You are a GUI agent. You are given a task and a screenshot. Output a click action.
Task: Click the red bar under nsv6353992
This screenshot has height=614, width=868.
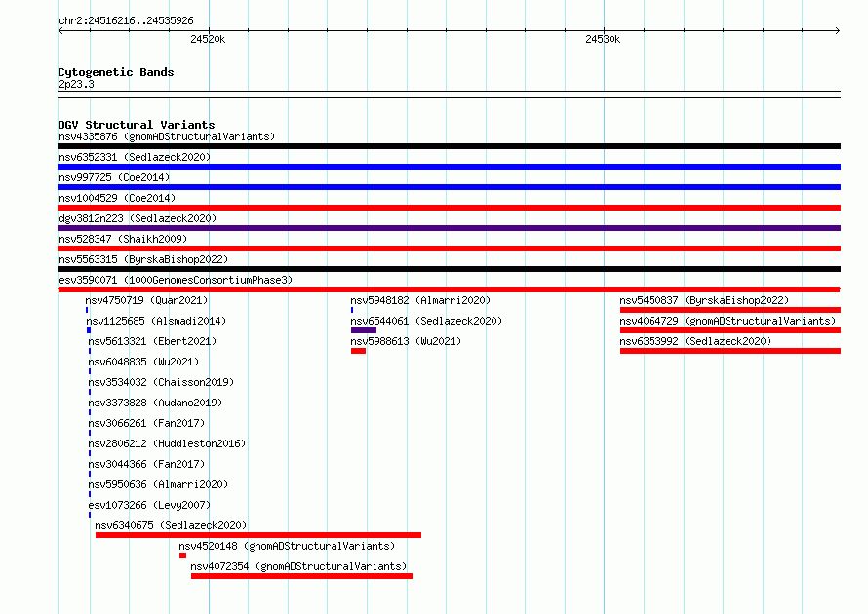click(730, 351)
